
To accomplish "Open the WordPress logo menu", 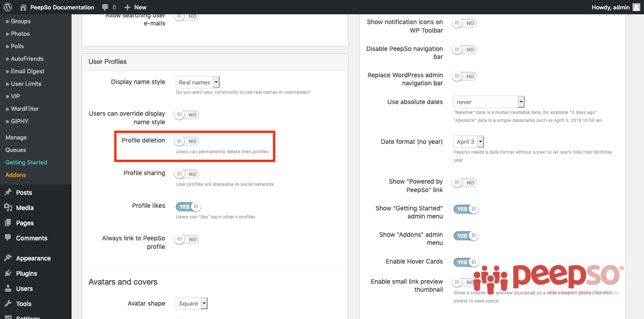I will click(x=8, y=7).
